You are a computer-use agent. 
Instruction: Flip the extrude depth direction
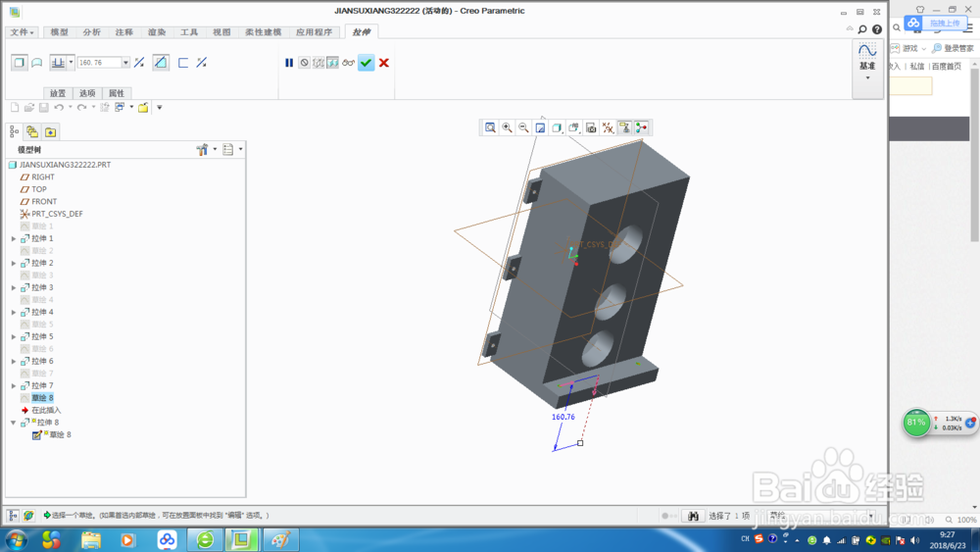pos(139,63)
